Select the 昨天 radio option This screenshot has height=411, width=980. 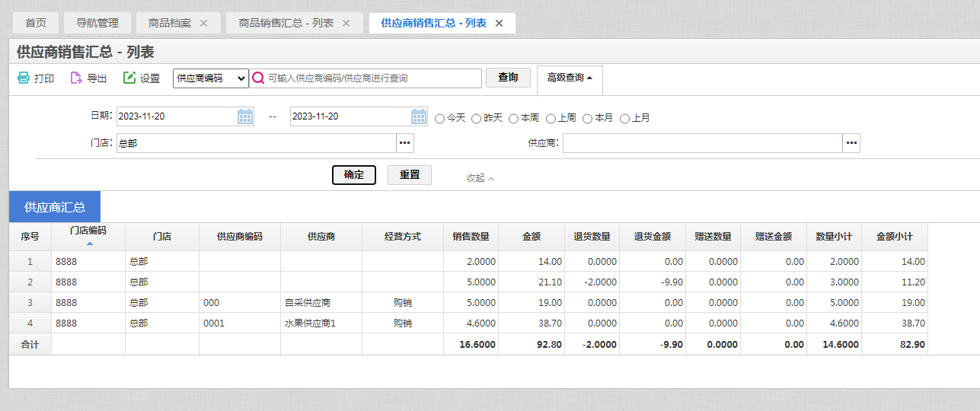tap(477, 119)
